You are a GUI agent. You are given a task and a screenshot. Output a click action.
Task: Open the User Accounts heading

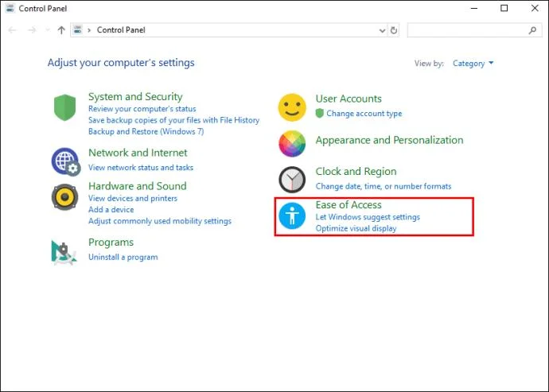tap(348, 99)
